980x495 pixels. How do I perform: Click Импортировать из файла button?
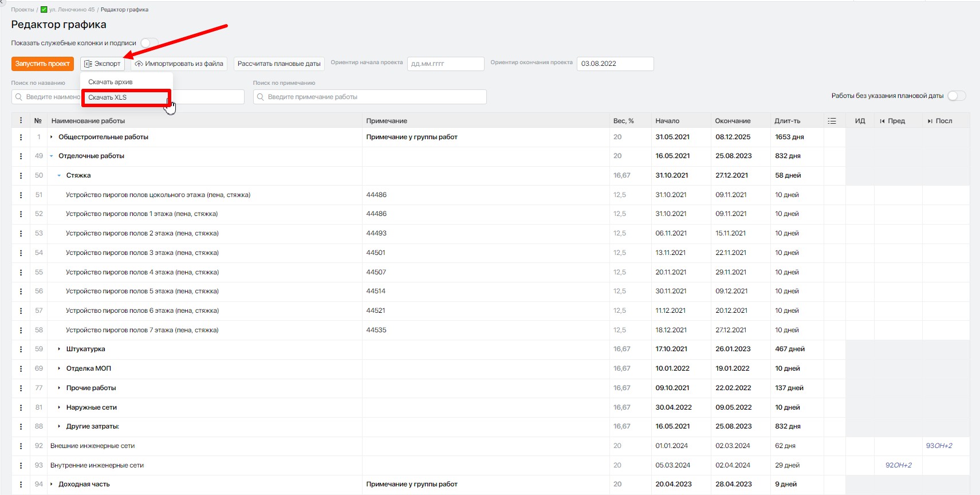[179, 64]
